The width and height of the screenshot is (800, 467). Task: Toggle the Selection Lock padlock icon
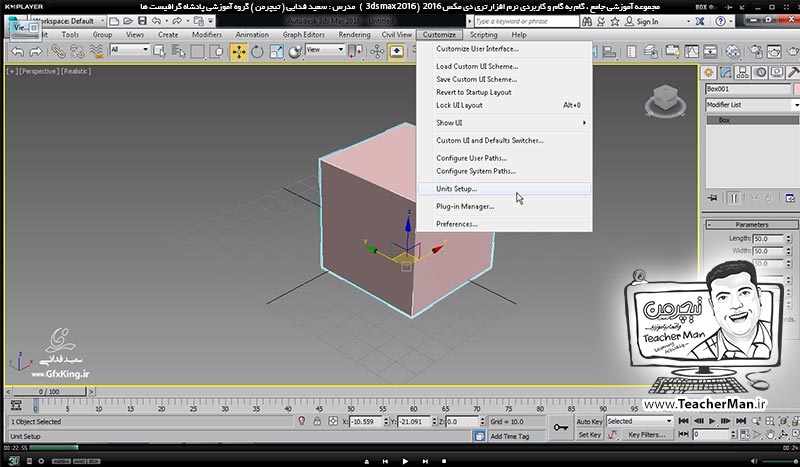(317, 422)
